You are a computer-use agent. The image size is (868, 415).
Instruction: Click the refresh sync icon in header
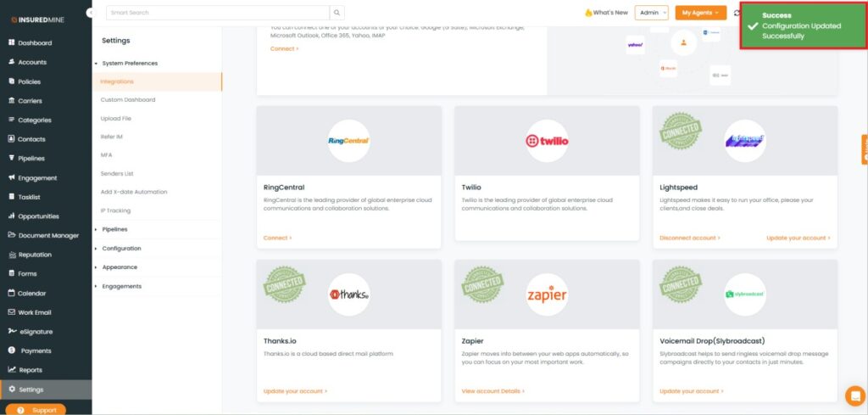(736, 13)
